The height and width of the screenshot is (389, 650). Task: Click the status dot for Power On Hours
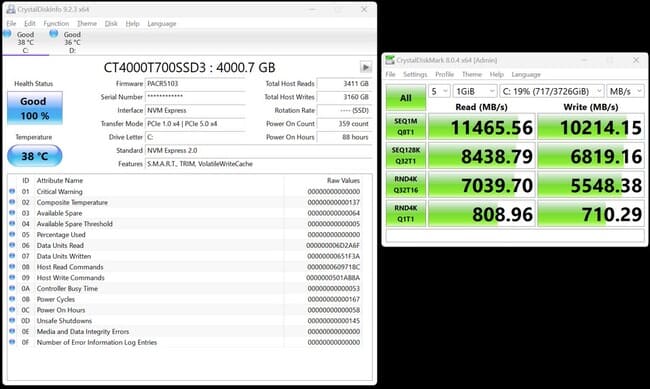[x=12, y=310]
